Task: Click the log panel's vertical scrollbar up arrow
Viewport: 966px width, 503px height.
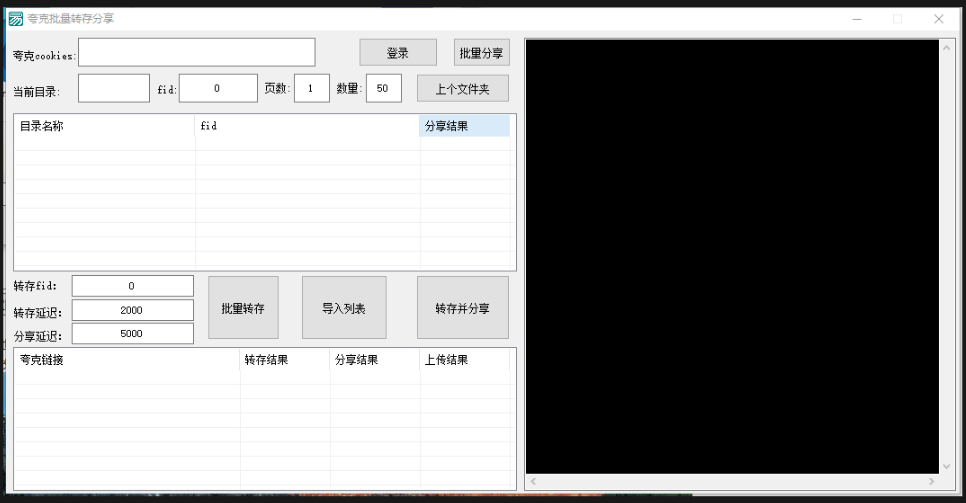Action: coord(947,48)
